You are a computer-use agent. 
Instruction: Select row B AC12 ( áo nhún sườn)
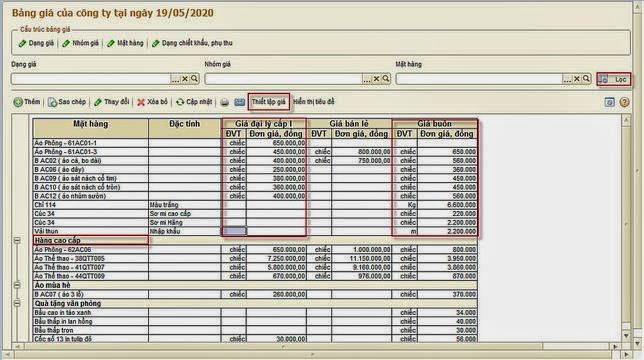(255, 196)
